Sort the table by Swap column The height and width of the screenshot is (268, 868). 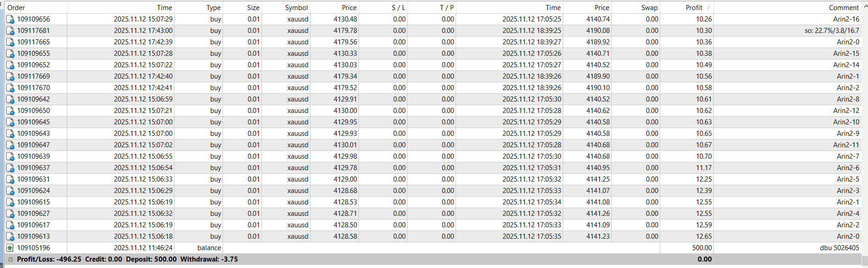pyautogui.click(x=649, y=8)
